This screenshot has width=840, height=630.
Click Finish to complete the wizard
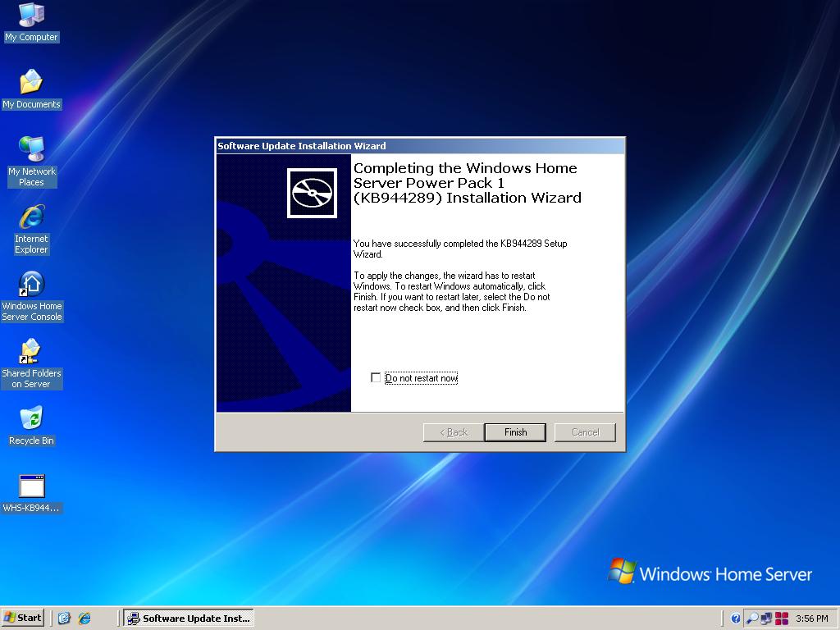(515, 432)
